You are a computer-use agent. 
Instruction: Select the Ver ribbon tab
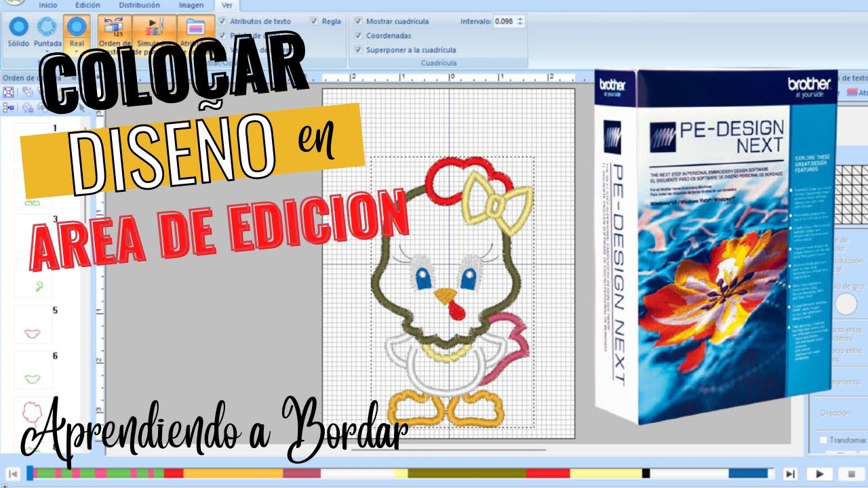click(x=226, y=5)
